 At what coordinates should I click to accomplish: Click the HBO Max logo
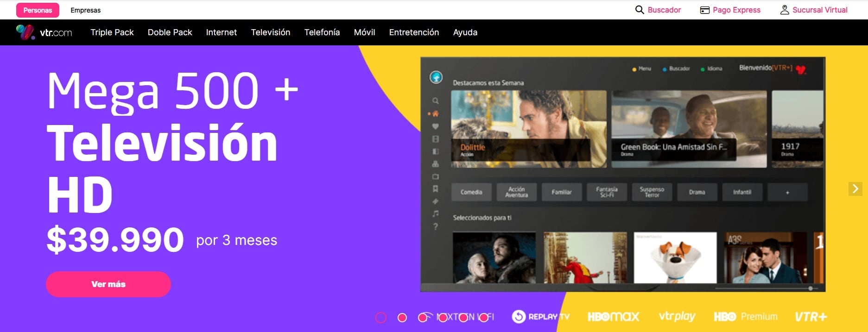(613, 317)
